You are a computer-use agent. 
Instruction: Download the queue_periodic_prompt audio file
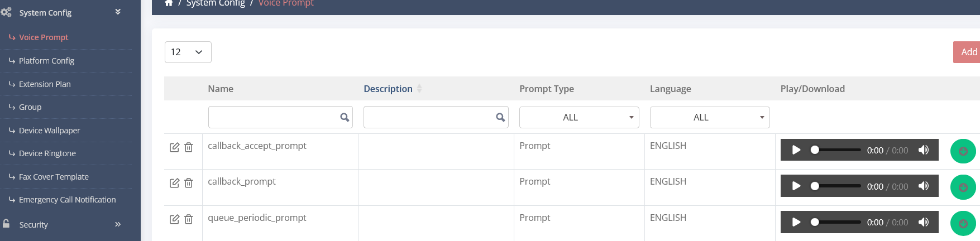click(x=963, y=223)
